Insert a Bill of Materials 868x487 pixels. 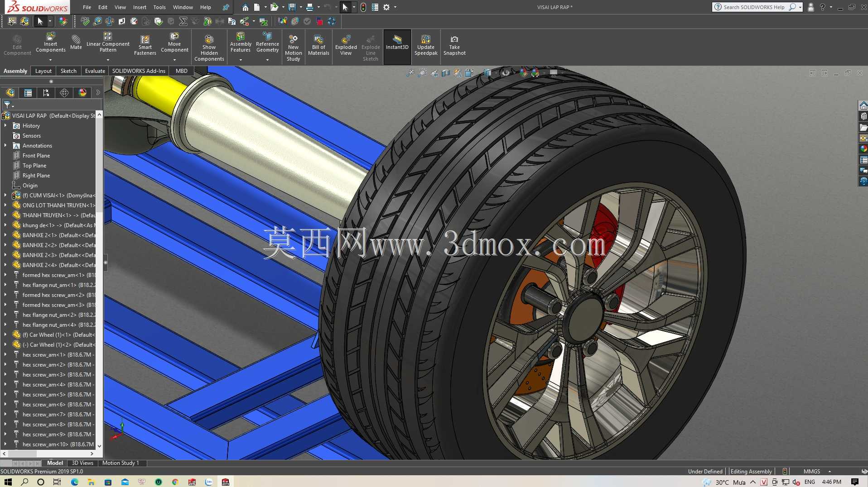pyautogui.click(x=318, y=45)
